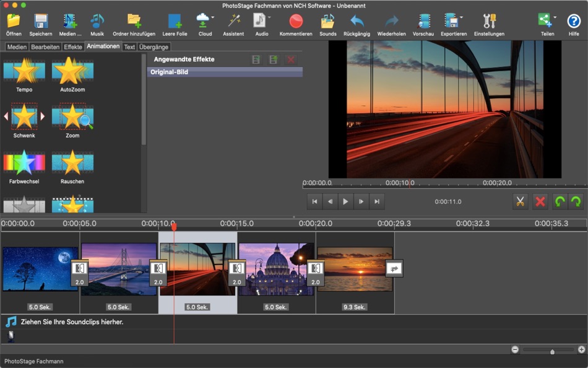Image resolution: width=588 pixels, height=368 pixels.
Task: Add transition after the sunset clip
Action: 394,268
